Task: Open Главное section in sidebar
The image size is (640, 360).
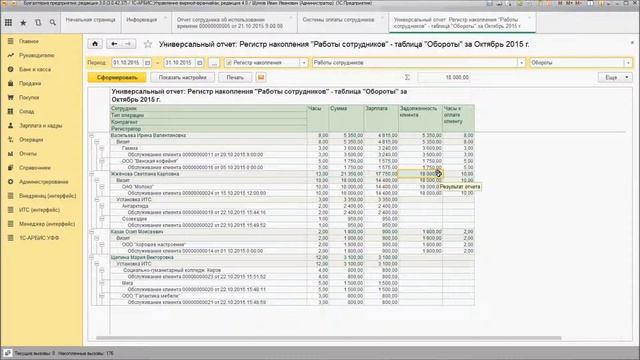Action: (29, 41)
